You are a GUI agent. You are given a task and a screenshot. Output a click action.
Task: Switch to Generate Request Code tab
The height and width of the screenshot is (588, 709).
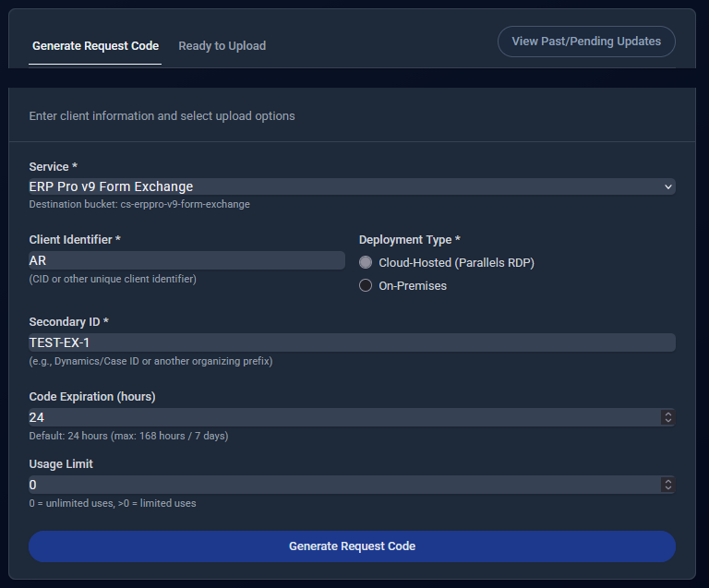(95, 46)
